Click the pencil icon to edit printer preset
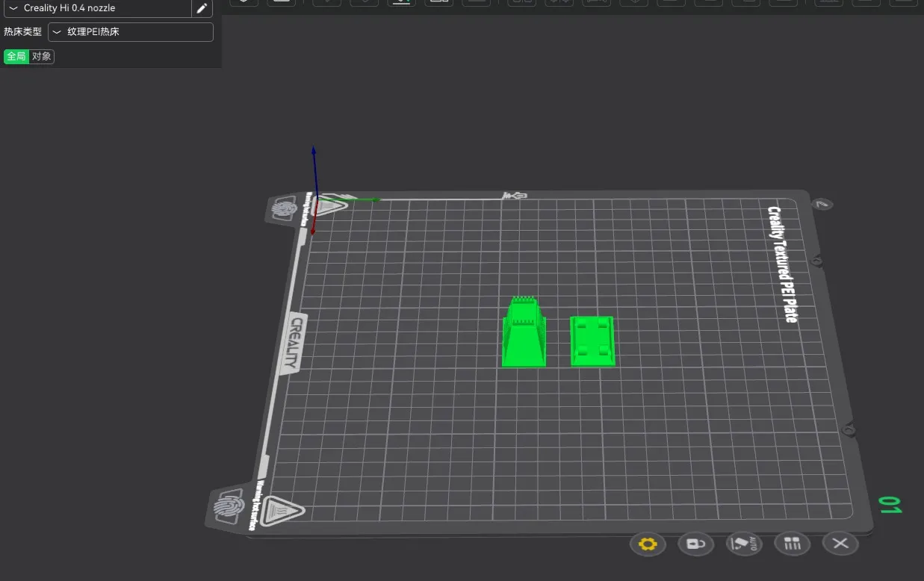This screenshot has width=924, height=581. point(202,8)
